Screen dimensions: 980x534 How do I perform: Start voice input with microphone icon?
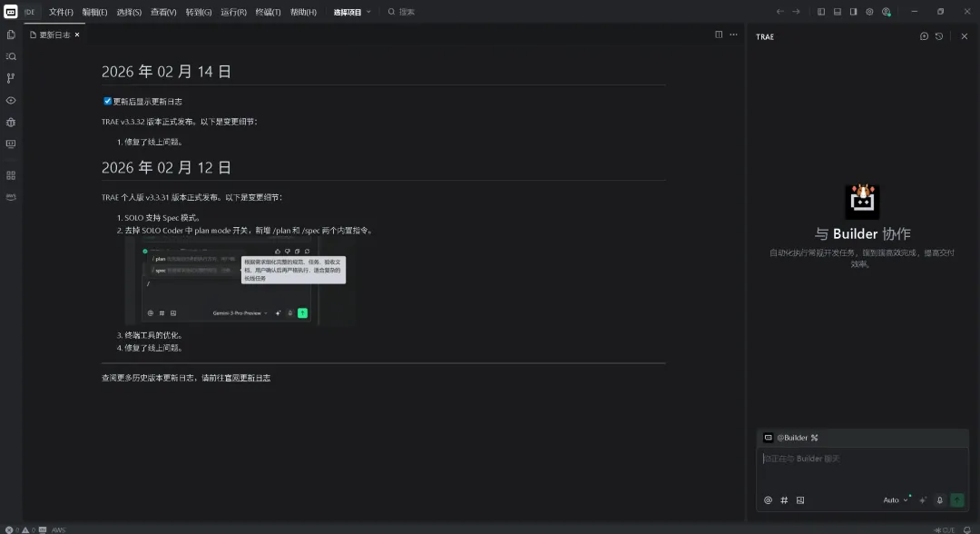coord(939,500)
